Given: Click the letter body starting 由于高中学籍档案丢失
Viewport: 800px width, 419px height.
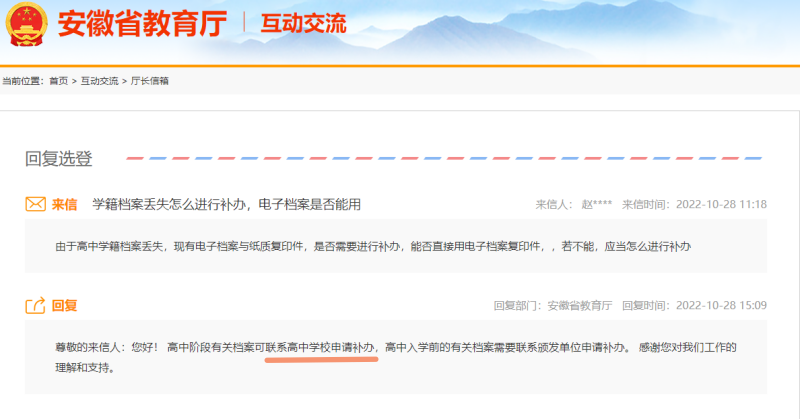Looking at the screenshot, I should coord(373,247).
